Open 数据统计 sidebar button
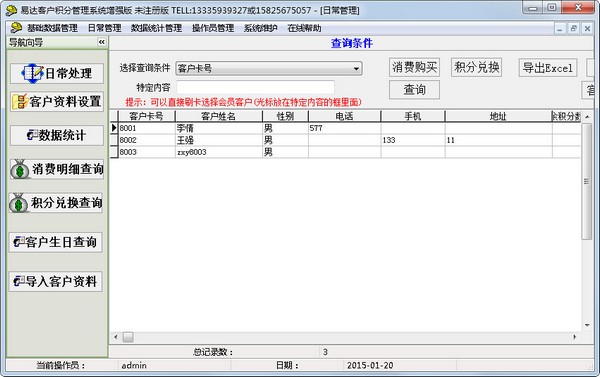 tap(57, 135)
